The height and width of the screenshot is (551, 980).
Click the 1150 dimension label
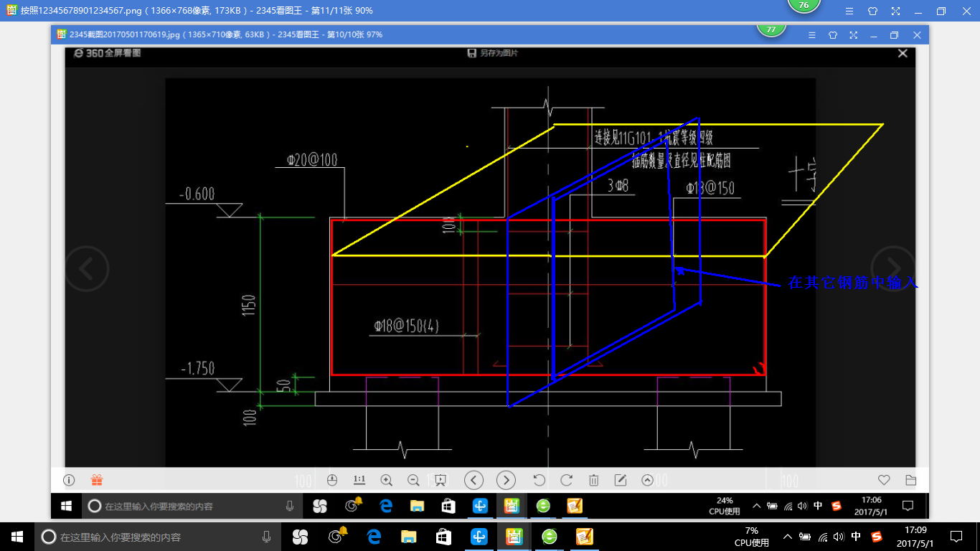[249, 306]
